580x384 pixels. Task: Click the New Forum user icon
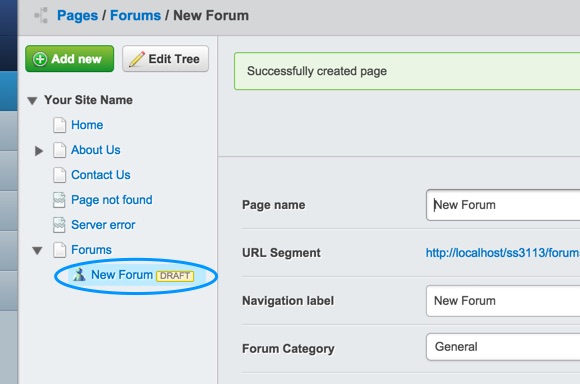click(x=79, y=275)
